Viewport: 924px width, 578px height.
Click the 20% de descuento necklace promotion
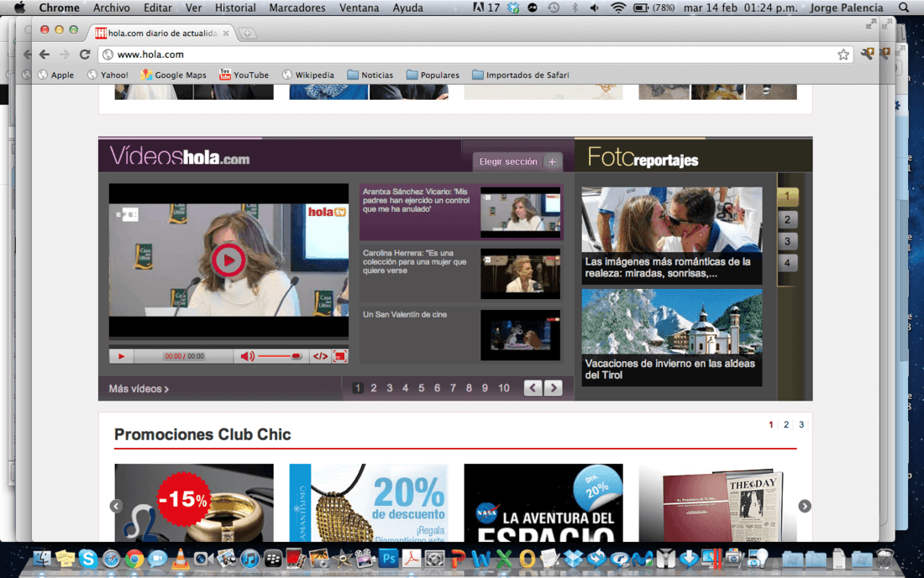[368, 502]
